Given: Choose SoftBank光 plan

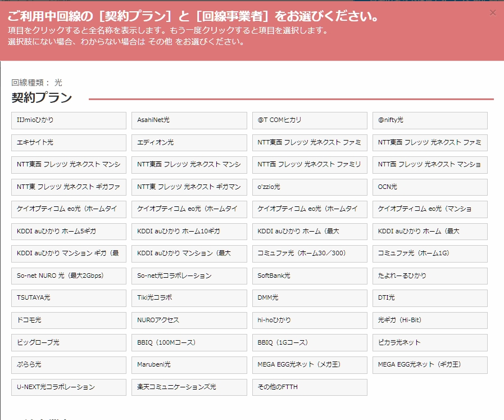Looking at the screenshot, I should [310, 276].
